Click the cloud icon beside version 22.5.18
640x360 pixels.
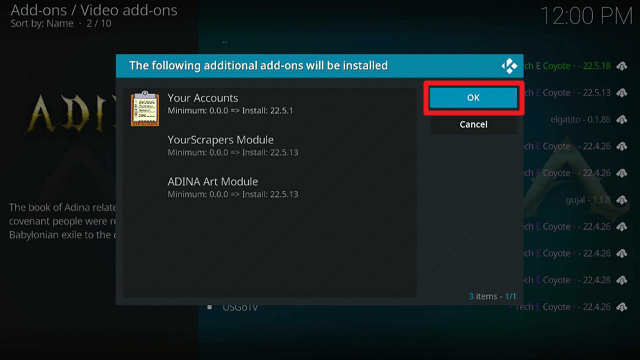tap(622, 66)
